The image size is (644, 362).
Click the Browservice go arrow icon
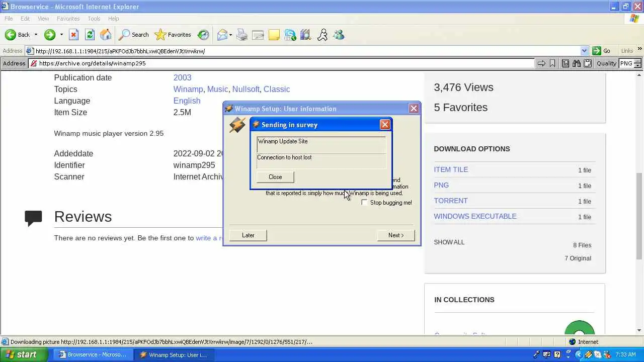pyautogui.click(x=541, y=63)
